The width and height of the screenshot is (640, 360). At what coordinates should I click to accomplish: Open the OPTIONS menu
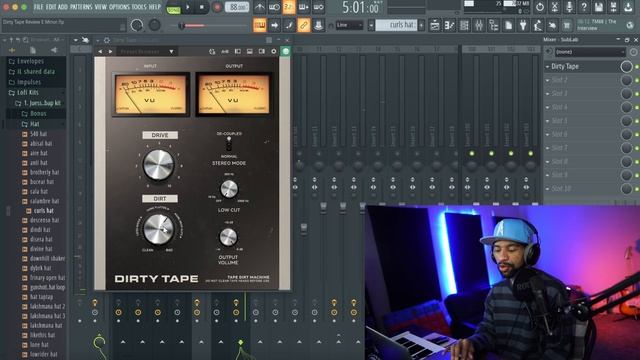click(x=119, y=7)
